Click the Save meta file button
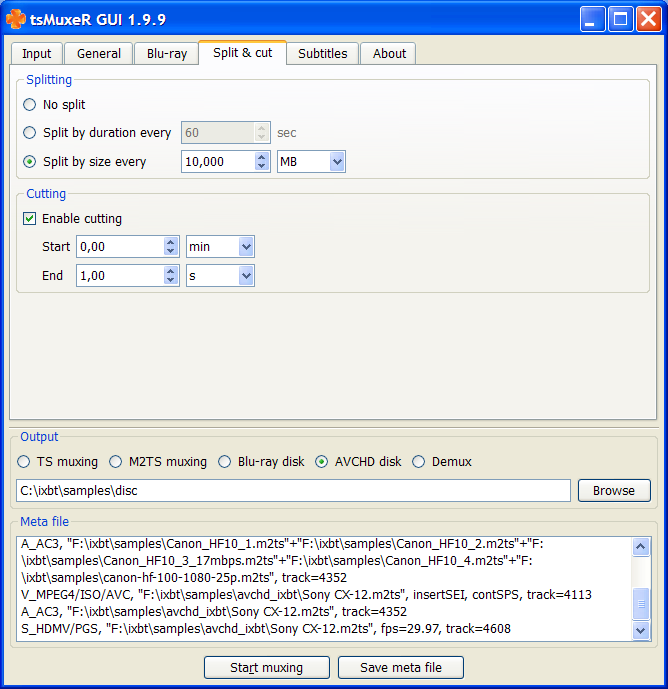This screenshot has height=689, width=668. click(x=400, y=667)
